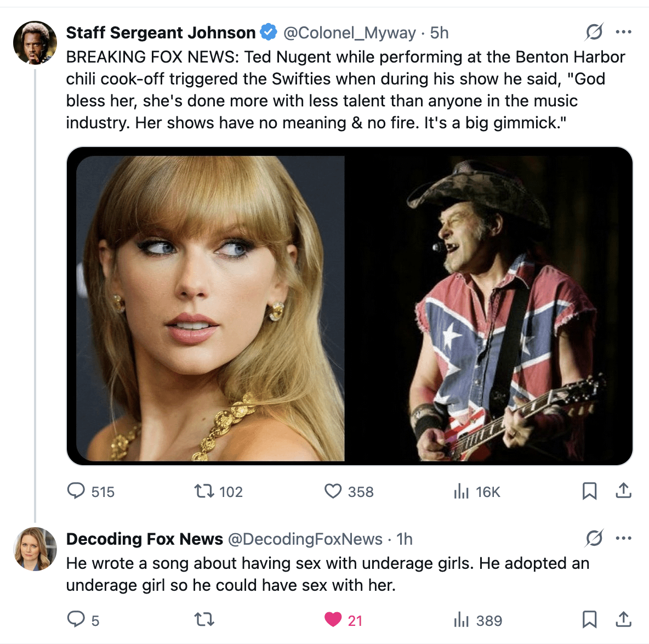This screenshot has height=644, width=649.
Task: Open more options on Decoding Fox News reply
Action: pos(623,538)
